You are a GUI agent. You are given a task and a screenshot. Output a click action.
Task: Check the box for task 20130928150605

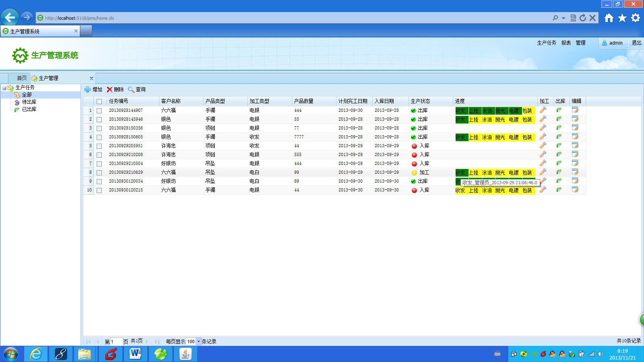(99, 137)
